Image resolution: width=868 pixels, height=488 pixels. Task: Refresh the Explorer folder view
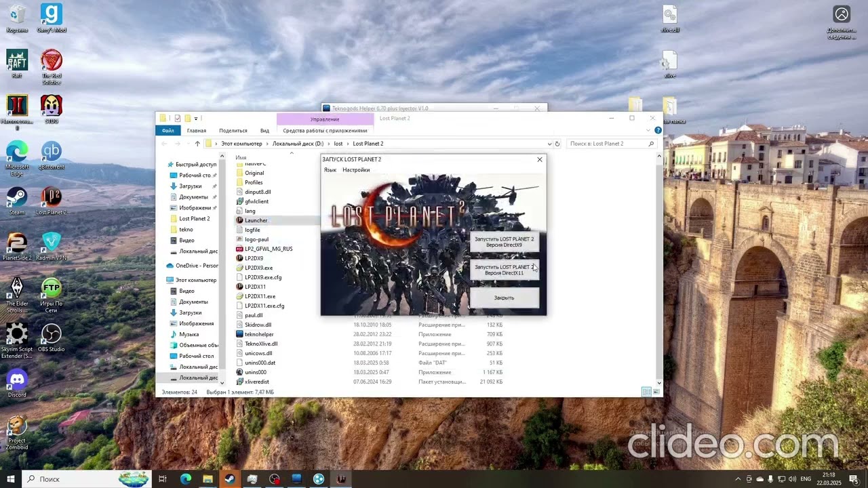point(557,144)
